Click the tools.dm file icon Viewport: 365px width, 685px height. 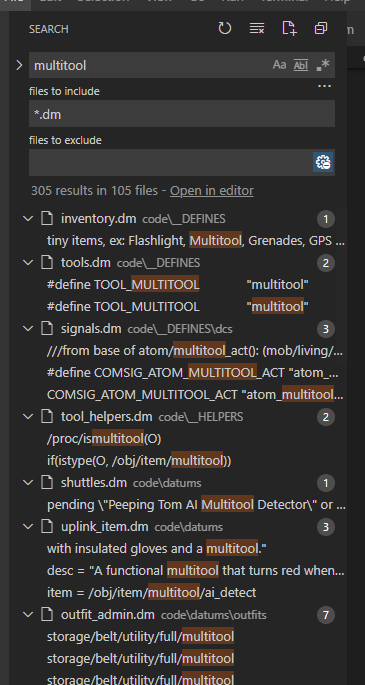(47, 262)
